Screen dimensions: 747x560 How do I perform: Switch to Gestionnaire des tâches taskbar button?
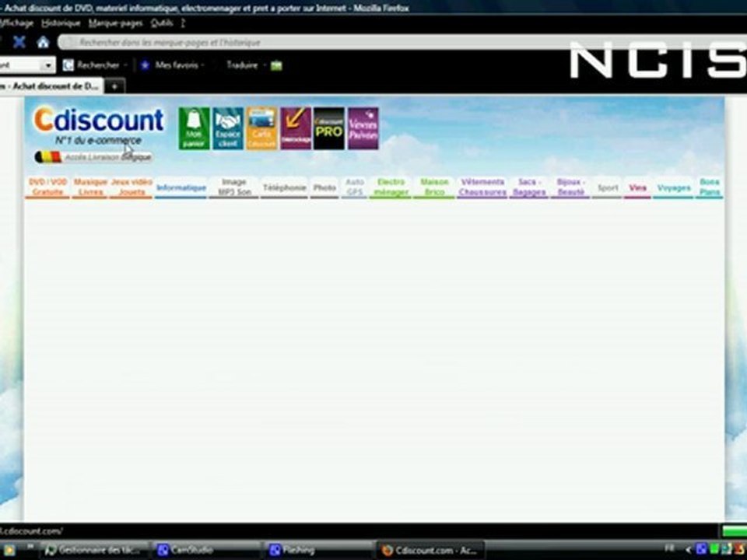pos(95,551)
